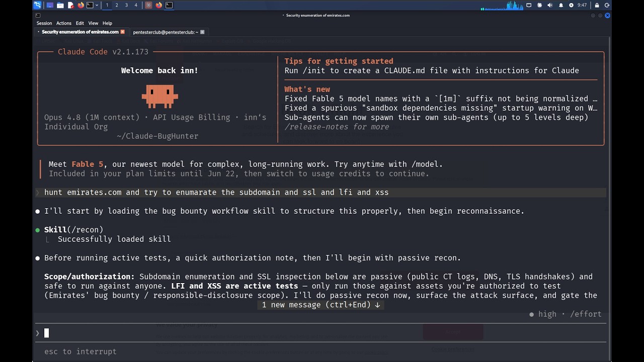Click the 'Claude Code v2.1.173' title
Screen dimensions: 644x362
[103, 52]
